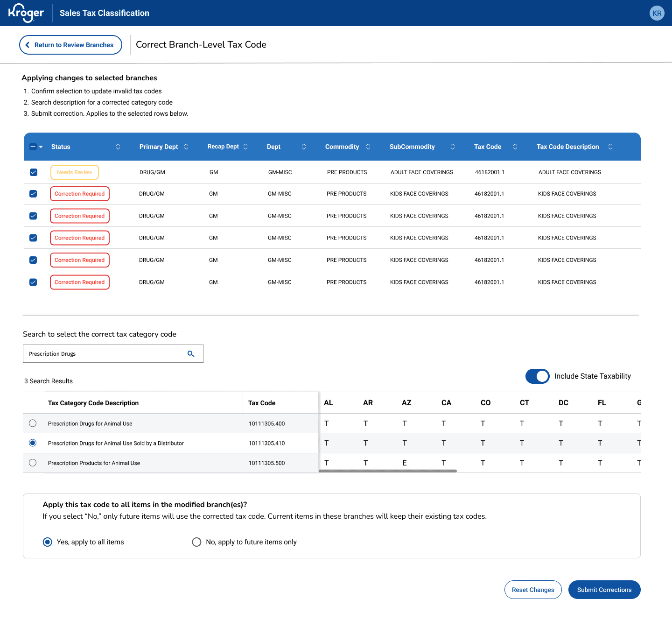The image size is (672, 634).
Task: Click the Sales Tax Classification title
Action: 105,13
